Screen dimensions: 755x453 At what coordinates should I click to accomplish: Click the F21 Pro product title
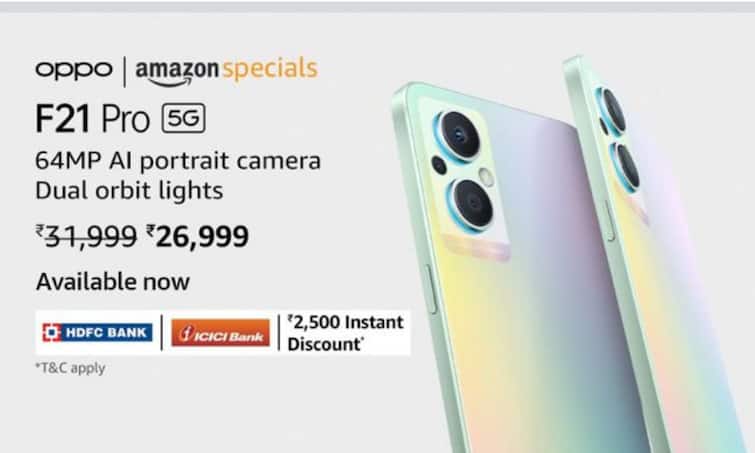tap(92, 118)
